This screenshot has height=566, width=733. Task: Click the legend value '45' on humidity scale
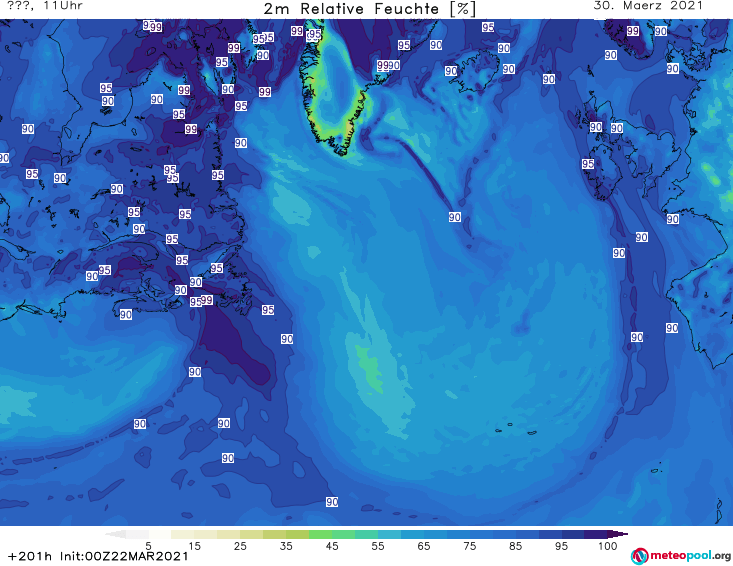pyautogui.click(x=332, y=546)
